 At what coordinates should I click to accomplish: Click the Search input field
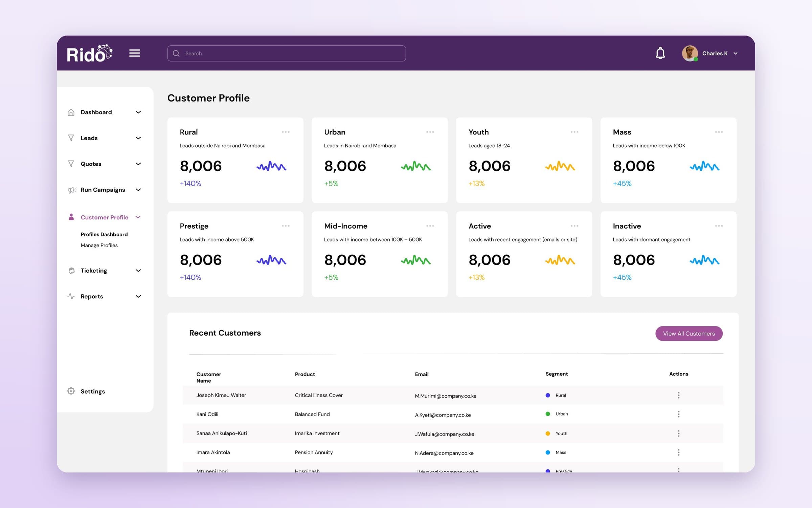coord(287,54)
